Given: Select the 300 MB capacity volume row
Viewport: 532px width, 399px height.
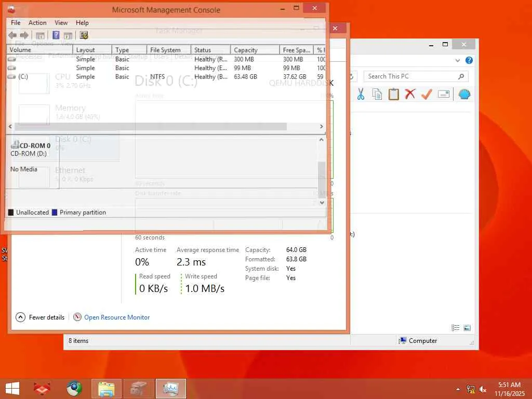Looking at the screenshot, I should tap(166, 59).
